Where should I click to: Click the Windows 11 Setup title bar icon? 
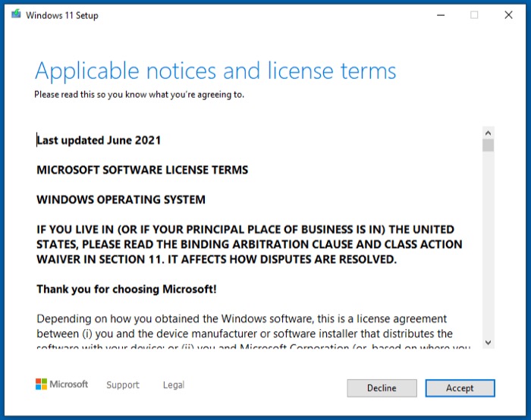(16, 14)
